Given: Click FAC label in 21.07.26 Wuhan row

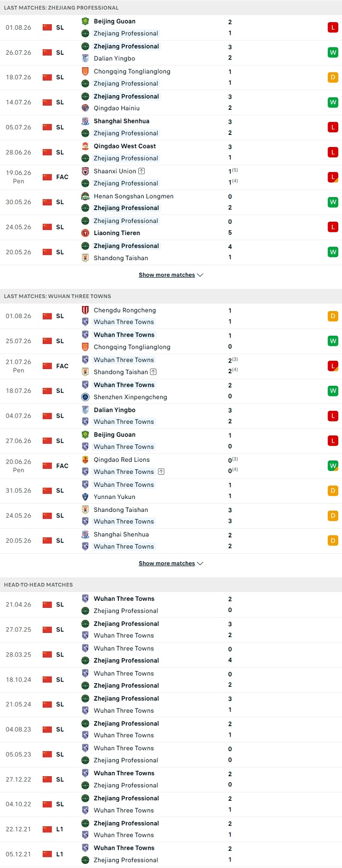Looking at the screenshot, I should (x=62, y=366).
